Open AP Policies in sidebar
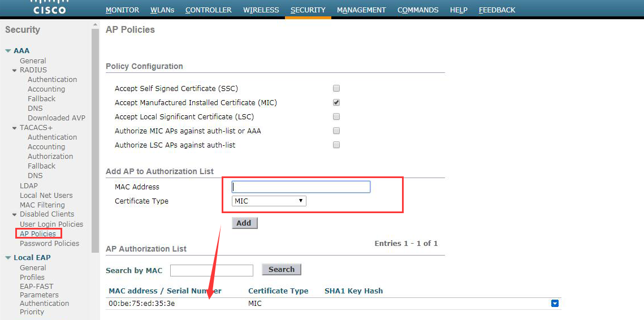The image size is (644, 320). pyautogui.click(x=38, y=233)
